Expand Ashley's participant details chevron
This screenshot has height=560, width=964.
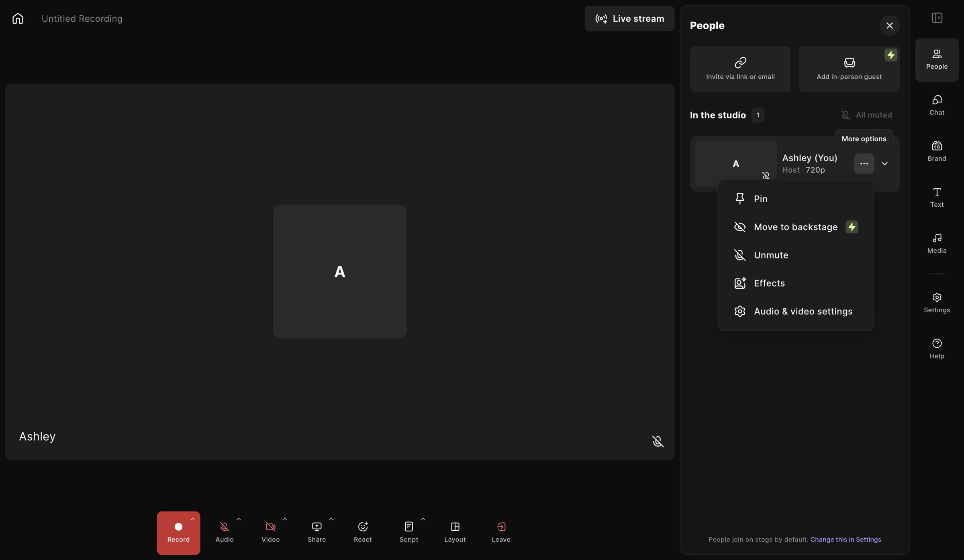884,164
